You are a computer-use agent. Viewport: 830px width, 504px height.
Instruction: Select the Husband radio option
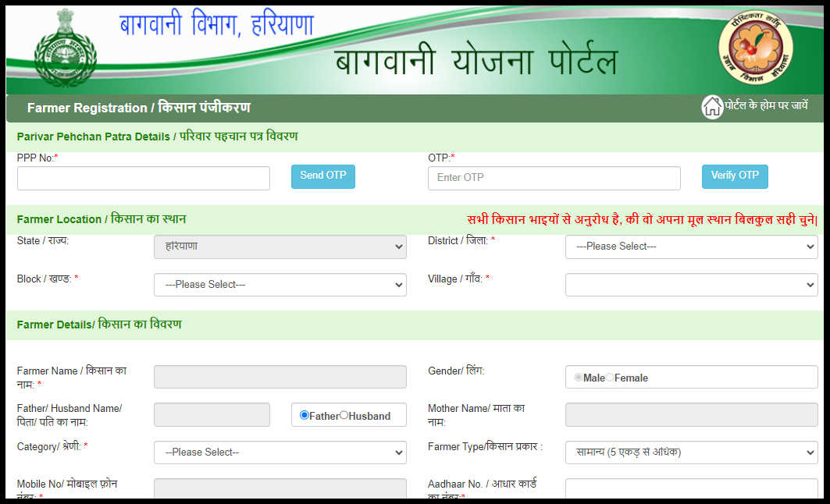pos(344,415)
